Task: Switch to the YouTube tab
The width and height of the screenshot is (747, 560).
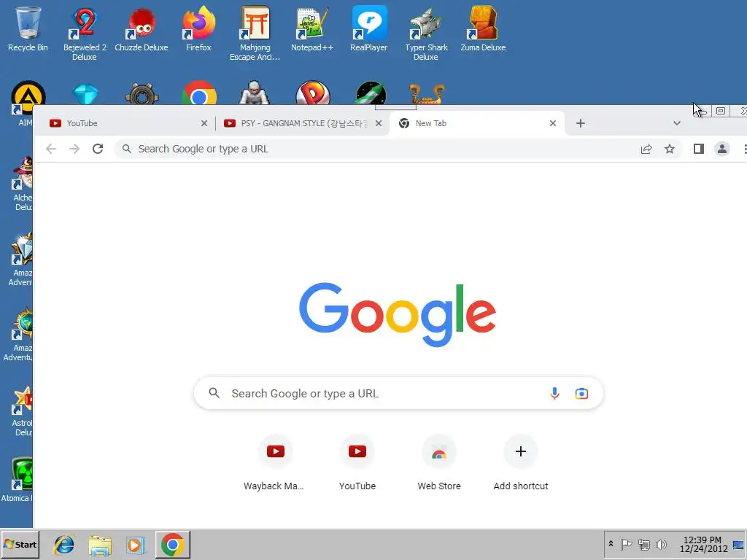Action: pyautogui.click(x=127, y=123)
